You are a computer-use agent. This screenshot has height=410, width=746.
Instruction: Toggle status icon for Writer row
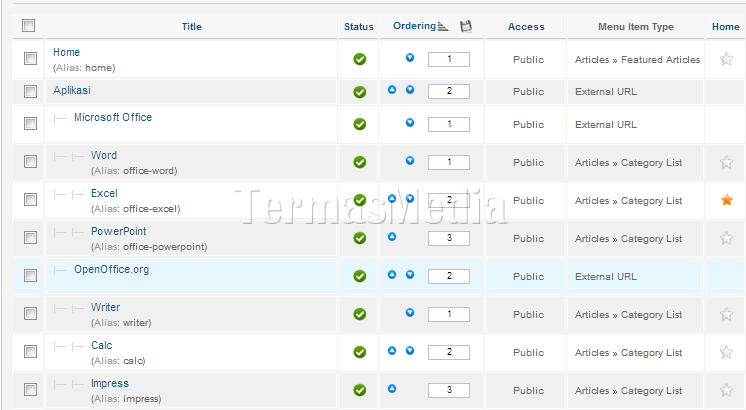coord(360,314)
